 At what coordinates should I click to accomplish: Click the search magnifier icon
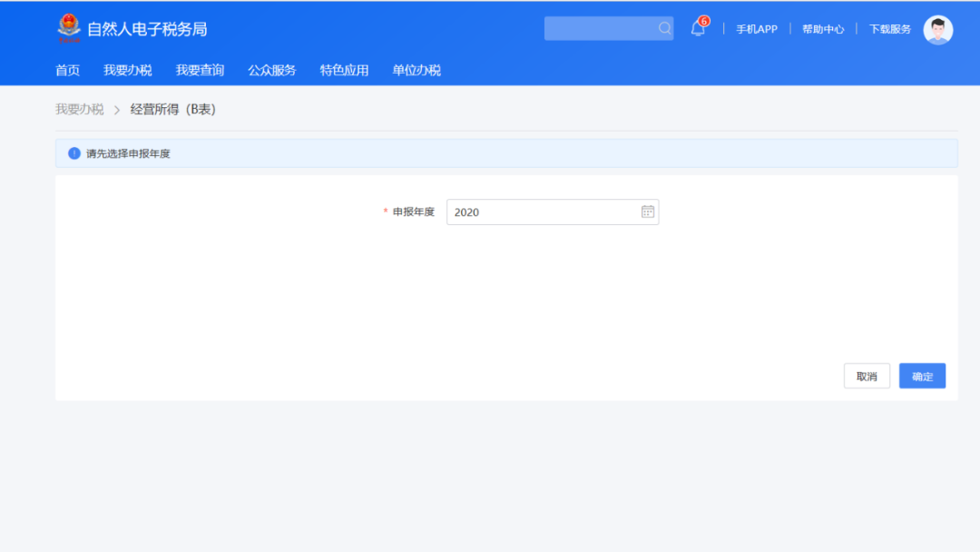coord(664,28)
